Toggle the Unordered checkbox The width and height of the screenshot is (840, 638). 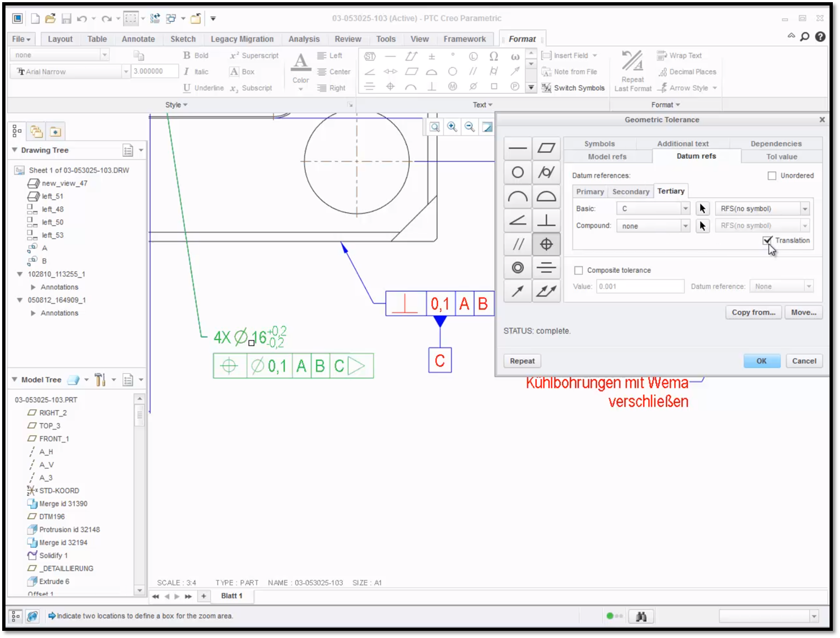(772, 176)
